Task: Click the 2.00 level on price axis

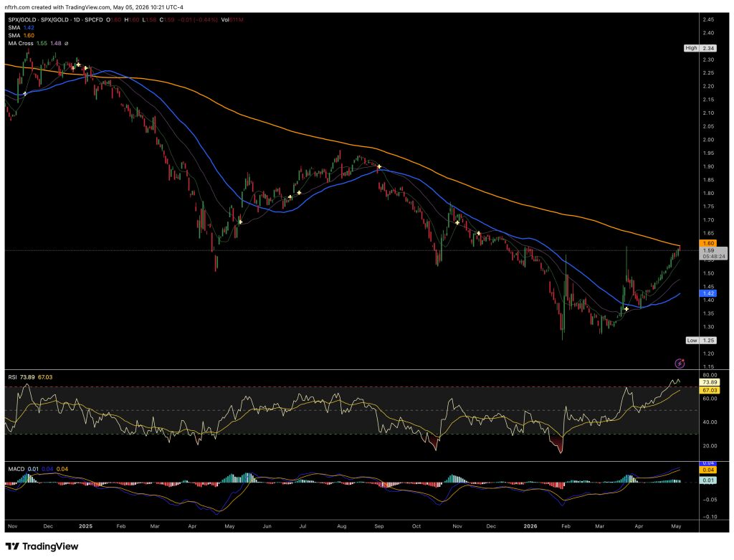Action: (x=708, y=140)
